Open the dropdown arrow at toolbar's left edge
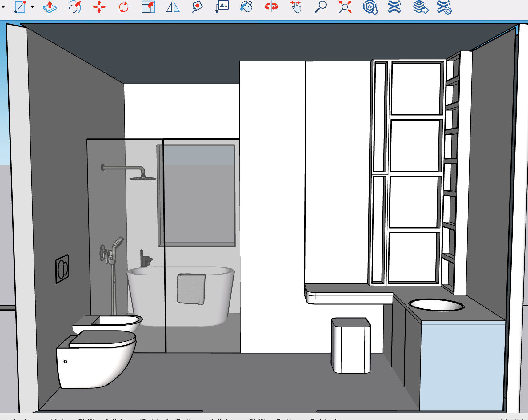This screenshot has width=528, height=420. (x=3, y=7)
